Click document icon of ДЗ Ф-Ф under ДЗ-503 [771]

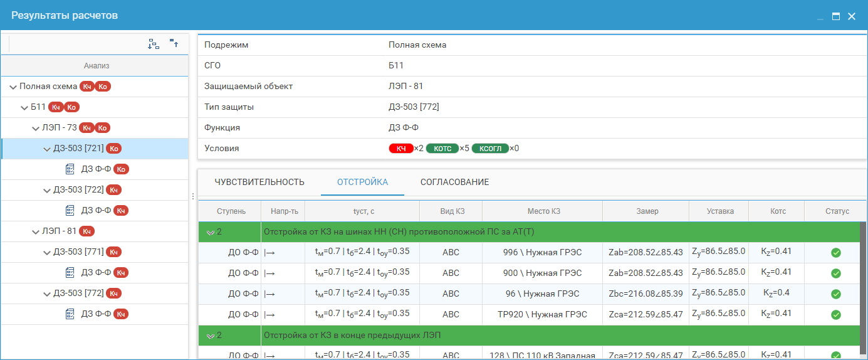(x=70, y=272)
